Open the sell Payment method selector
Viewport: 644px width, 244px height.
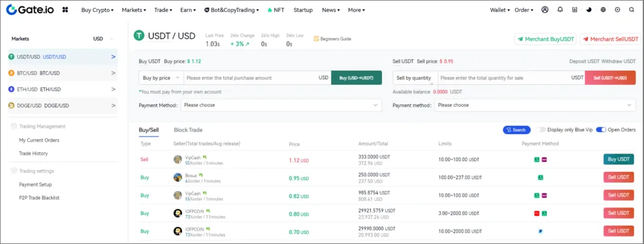535,105
